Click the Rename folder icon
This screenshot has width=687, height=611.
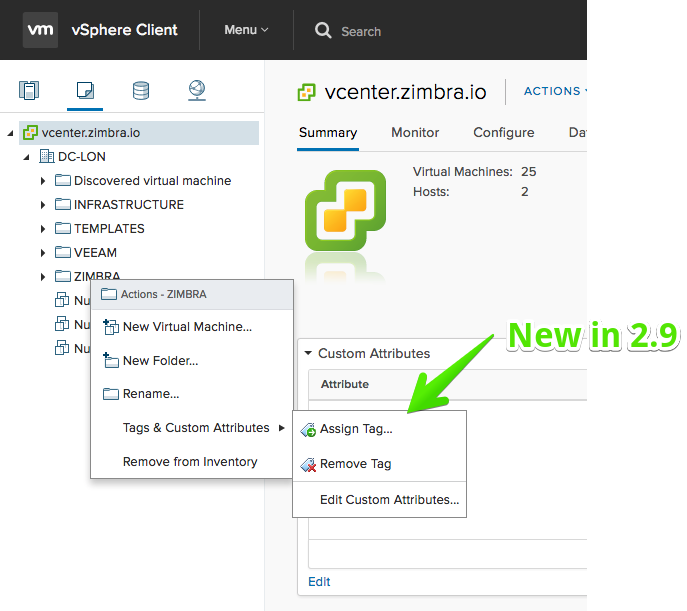(x=110, y=394)
